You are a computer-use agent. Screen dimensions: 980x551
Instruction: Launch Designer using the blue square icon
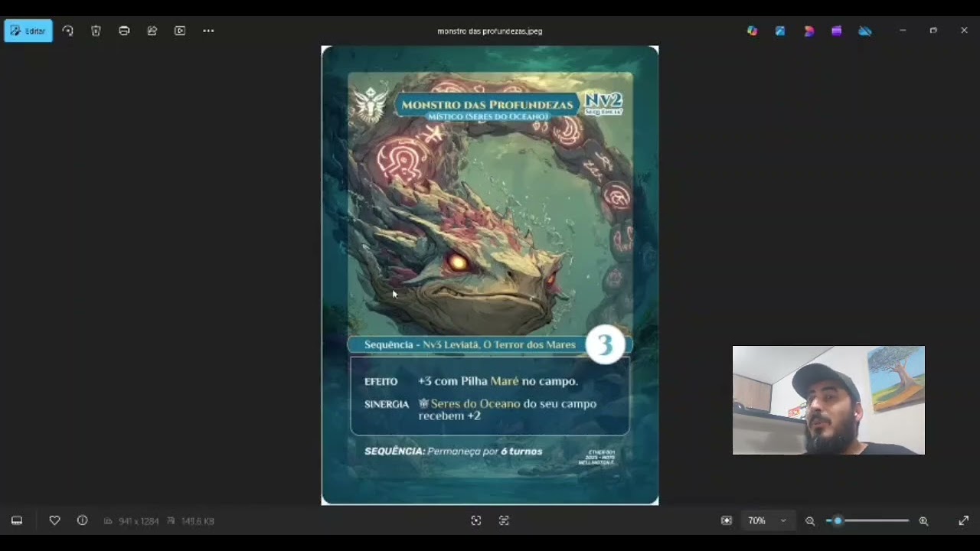780,31
